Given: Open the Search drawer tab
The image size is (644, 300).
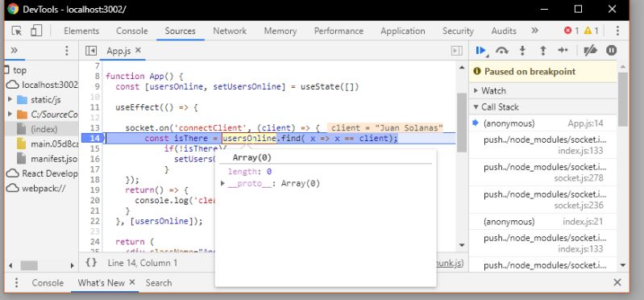Looking at the screenshot, I should [x=159, y=283].
